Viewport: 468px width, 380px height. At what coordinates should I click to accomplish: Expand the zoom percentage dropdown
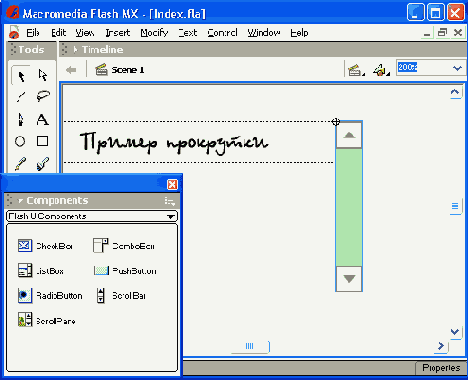[457, 68]
